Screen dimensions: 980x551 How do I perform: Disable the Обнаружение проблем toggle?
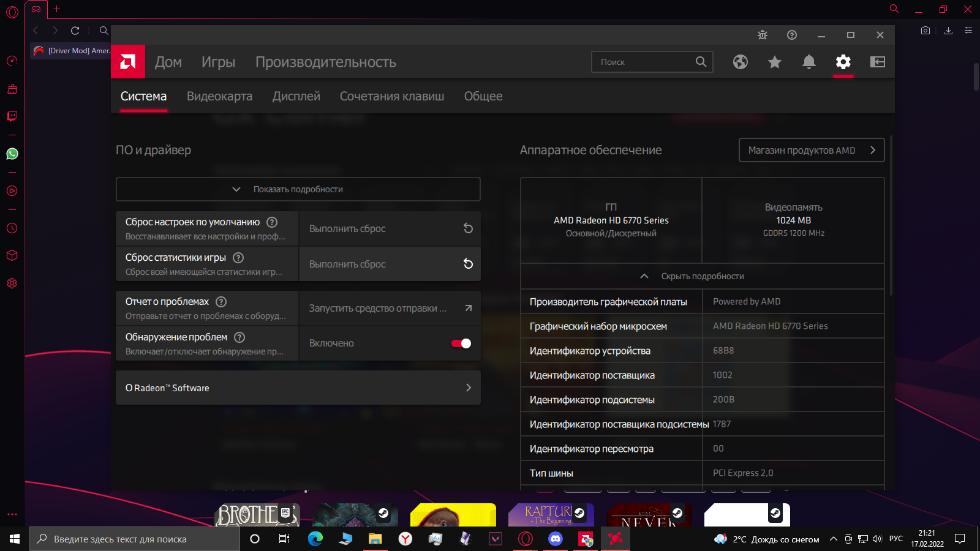pyautogui.click(x=461, y=343)
